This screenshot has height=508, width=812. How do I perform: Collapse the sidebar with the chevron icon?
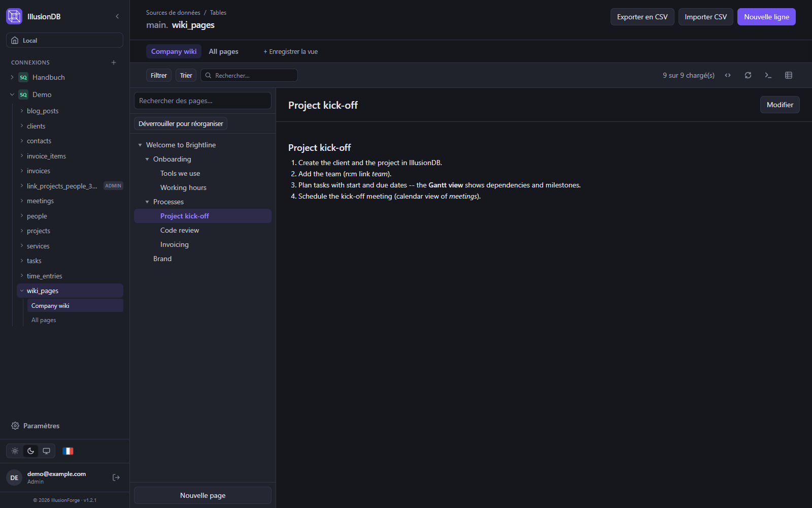coord(117,16)
